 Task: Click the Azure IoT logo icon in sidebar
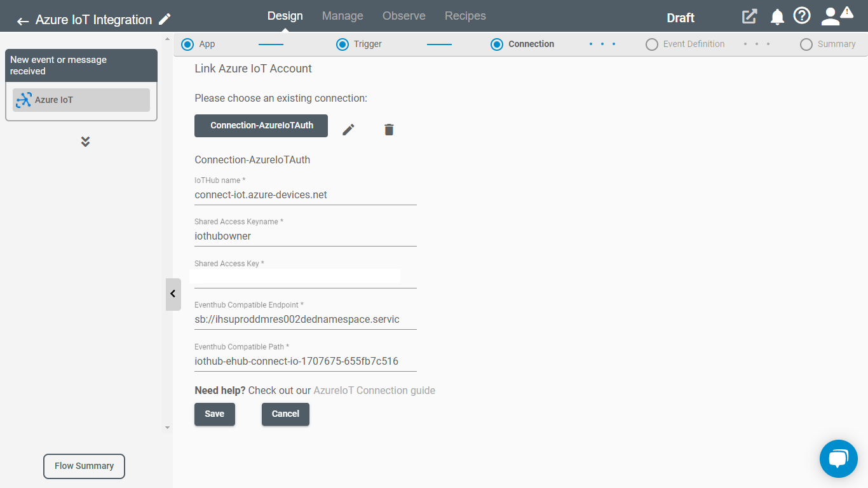24,100
